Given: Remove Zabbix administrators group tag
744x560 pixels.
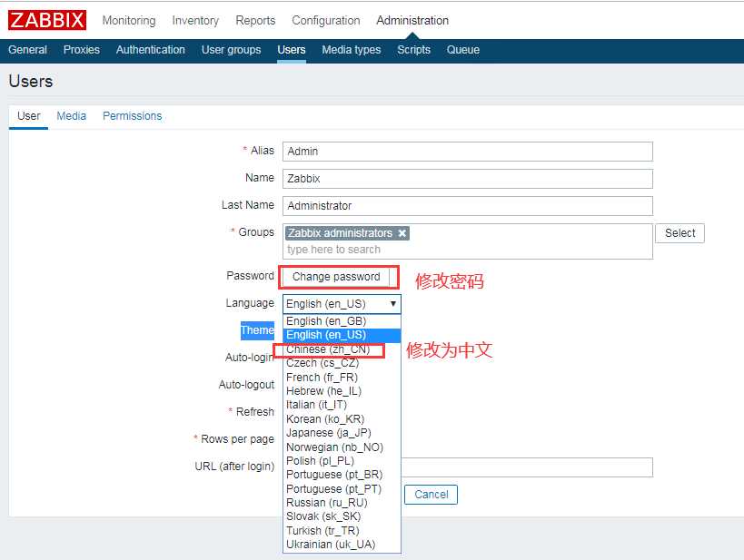Looking at the screenshot, I should (x=402, y=233).
